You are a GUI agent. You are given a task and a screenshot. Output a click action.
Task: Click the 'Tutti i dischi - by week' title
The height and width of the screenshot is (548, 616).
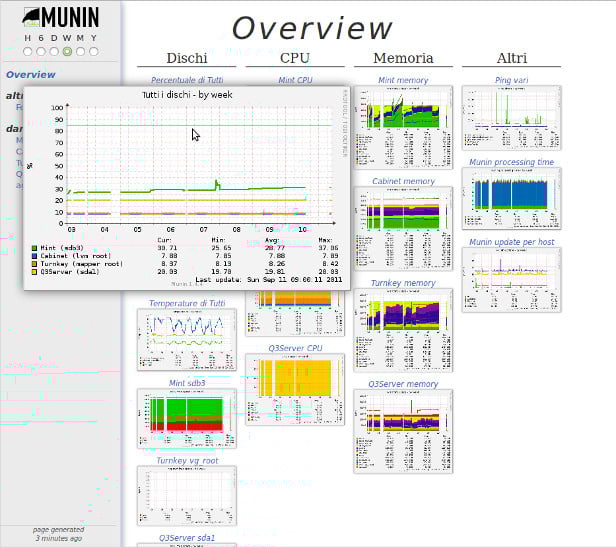point(187,95)
